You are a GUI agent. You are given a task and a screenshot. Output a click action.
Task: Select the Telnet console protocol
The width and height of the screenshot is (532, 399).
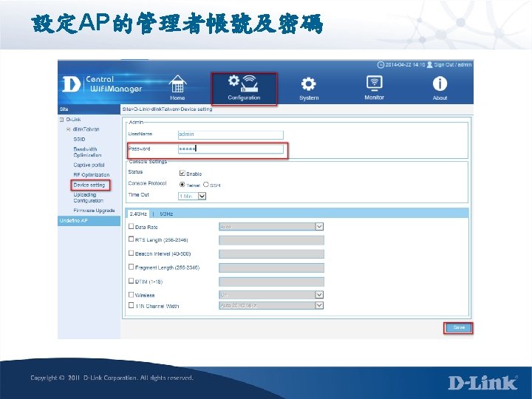tap(183, 185)
